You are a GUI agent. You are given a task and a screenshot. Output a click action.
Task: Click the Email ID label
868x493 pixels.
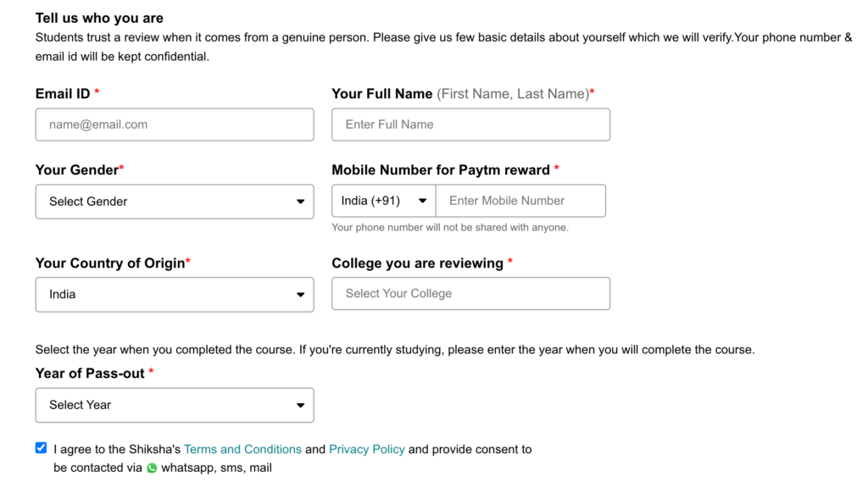[63, 93]
